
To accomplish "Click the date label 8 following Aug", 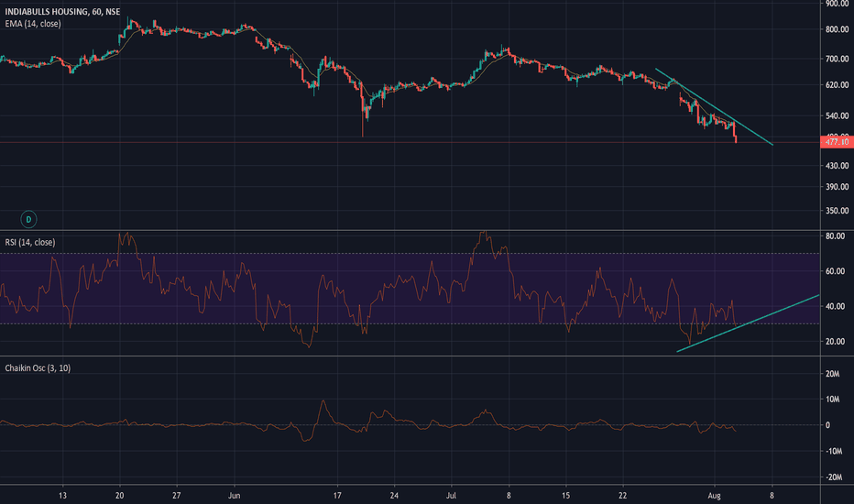I will (772, 495).
